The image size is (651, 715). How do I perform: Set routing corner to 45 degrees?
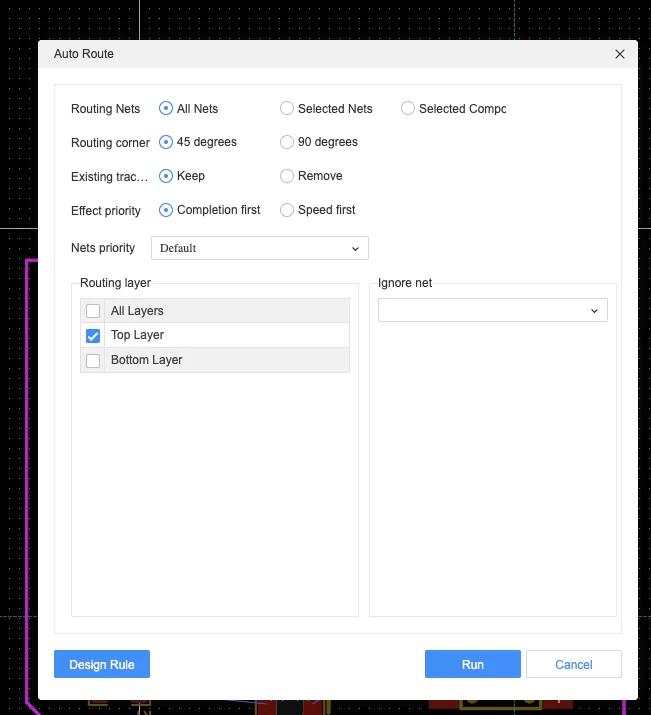[166, 142]
